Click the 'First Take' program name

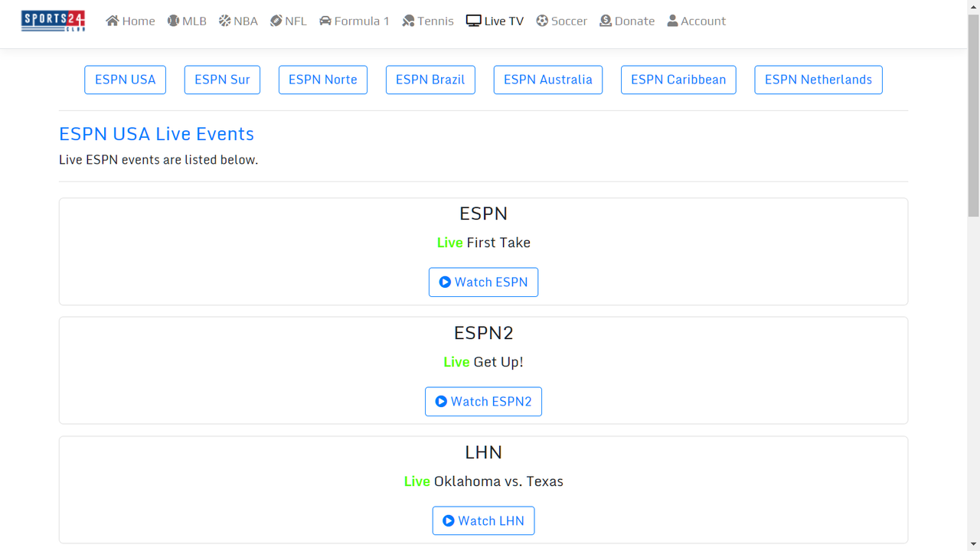click(x=498, y=243)
